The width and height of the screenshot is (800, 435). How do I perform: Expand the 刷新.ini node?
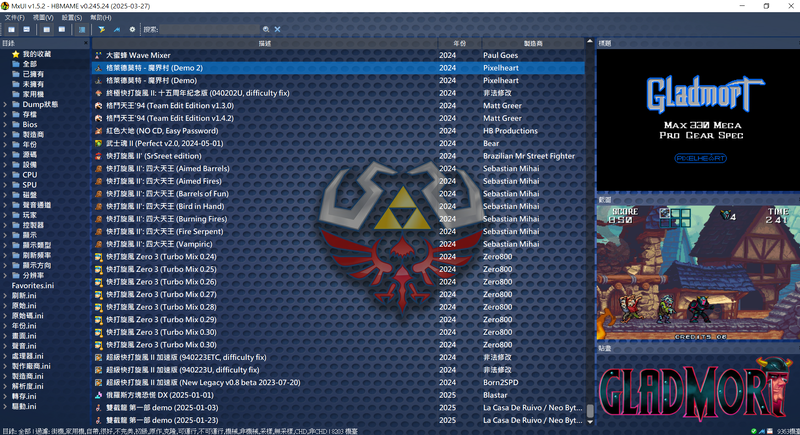5,296
